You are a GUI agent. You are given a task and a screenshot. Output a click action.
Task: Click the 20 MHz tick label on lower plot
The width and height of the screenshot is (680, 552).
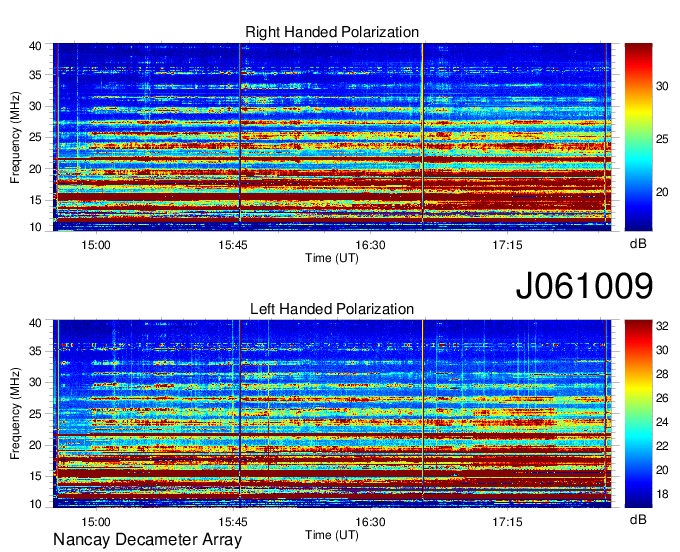(x=35, y=445)
